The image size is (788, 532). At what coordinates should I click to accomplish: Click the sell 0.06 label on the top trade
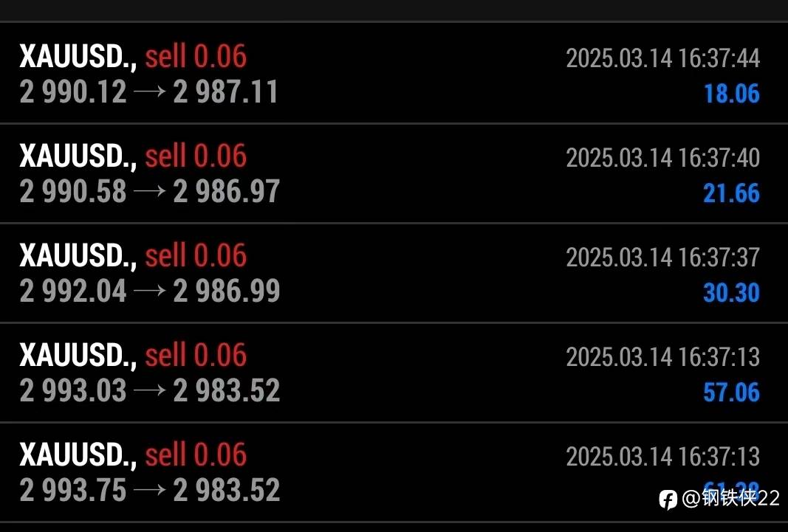(196, 57)
